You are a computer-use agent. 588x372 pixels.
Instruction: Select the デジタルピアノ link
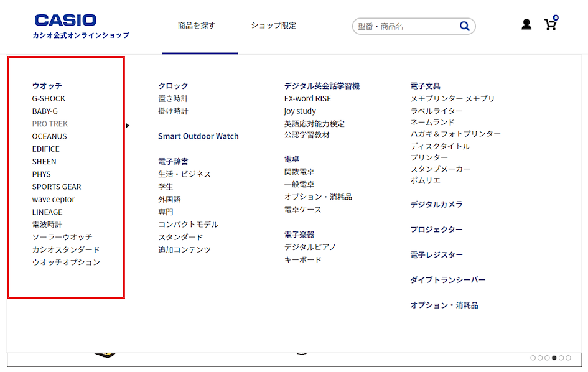(310, 247)
